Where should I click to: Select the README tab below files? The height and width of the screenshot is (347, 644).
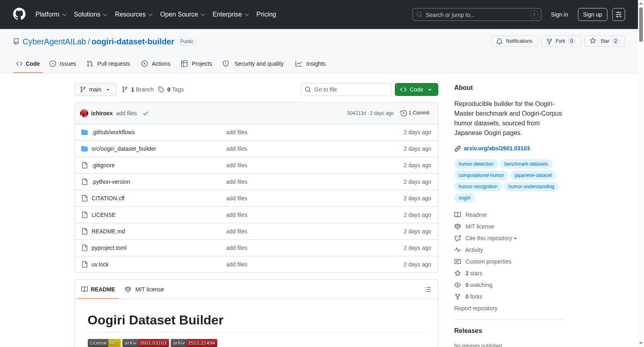98,289
